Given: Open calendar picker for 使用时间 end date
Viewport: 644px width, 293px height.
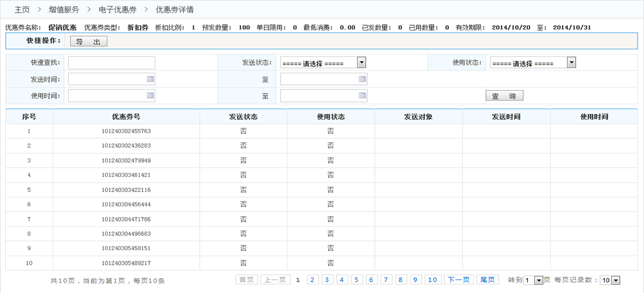Looking at the screenshot, I should pos(362,96).
